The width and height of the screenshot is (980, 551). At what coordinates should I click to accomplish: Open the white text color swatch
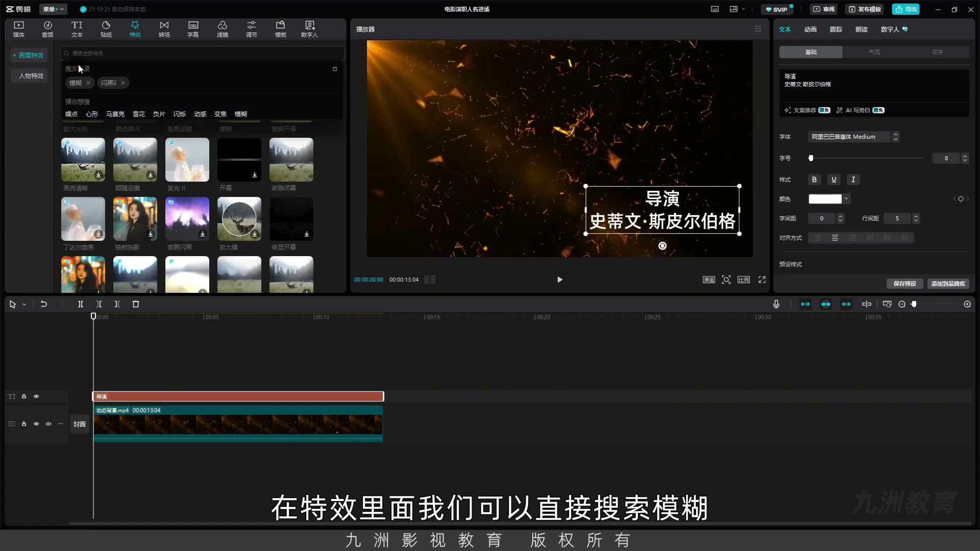825,199
